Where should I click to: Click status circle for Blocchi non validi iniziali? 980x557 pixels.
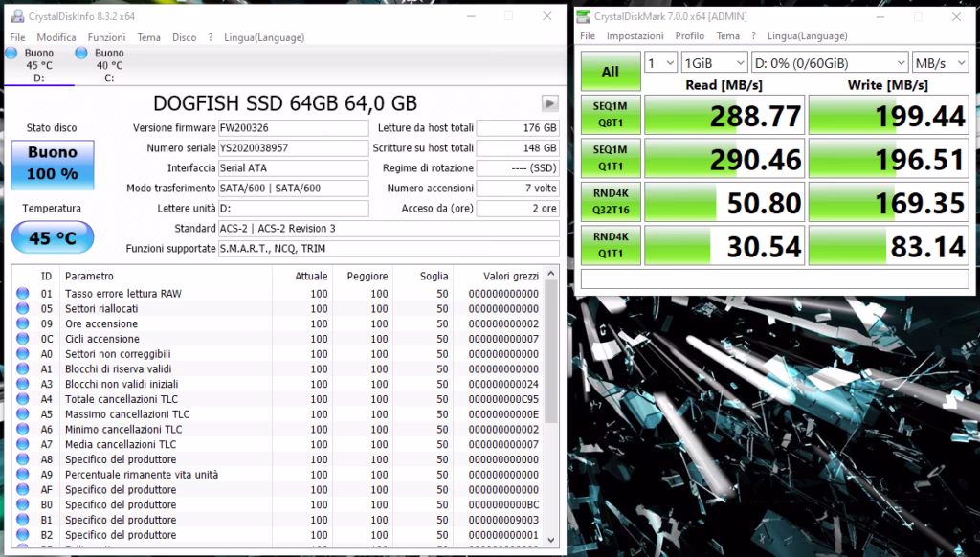pos(23,383)
